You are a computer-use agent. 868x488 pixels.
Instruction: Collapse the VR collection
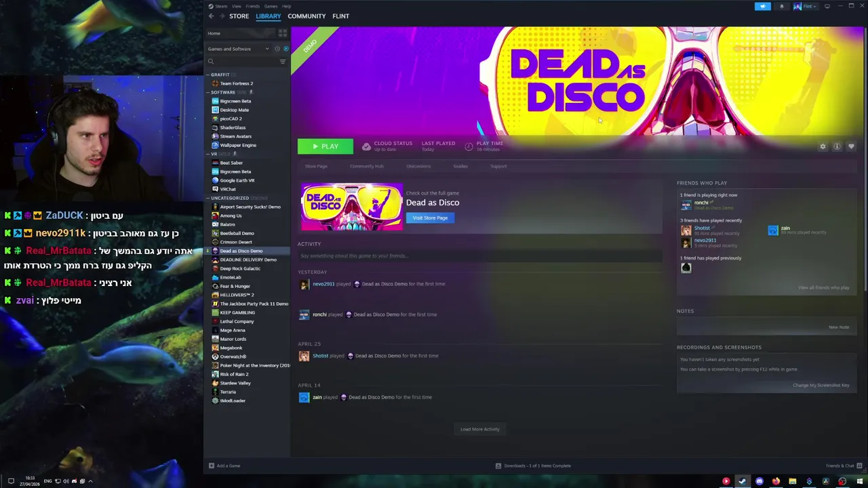pos(207,154)
